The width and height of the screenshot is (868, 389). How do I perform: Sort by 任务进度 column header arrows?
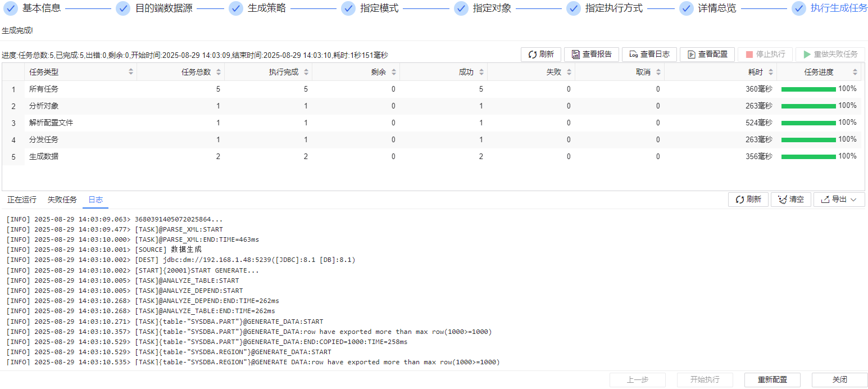click(856, 72)
